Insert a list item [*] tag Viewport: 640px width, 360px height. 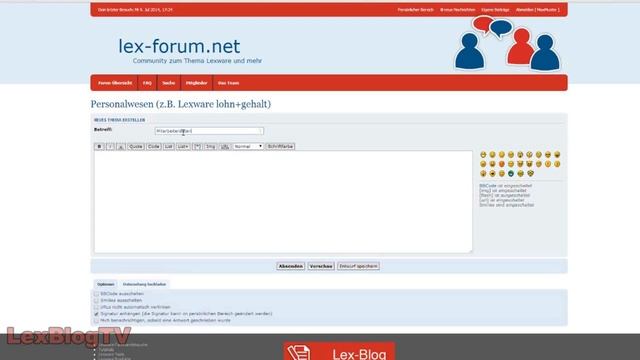pos(197,147)
